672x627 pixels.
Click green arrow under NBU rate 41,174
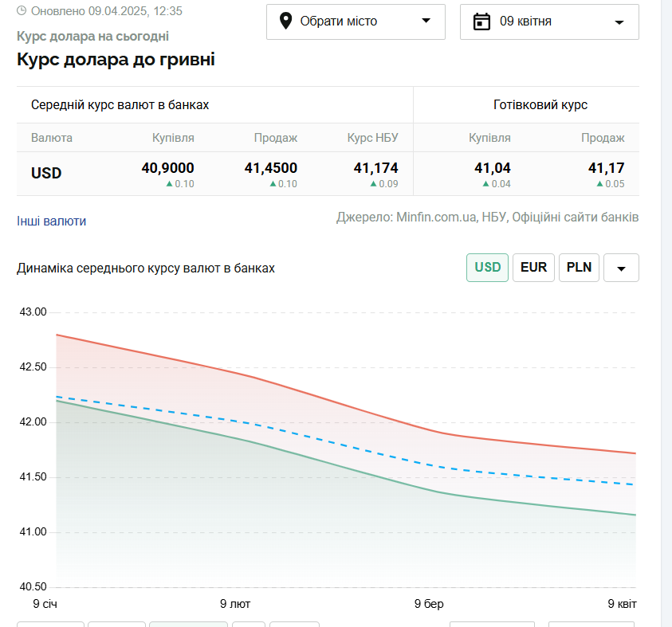[x=373, y=184]
